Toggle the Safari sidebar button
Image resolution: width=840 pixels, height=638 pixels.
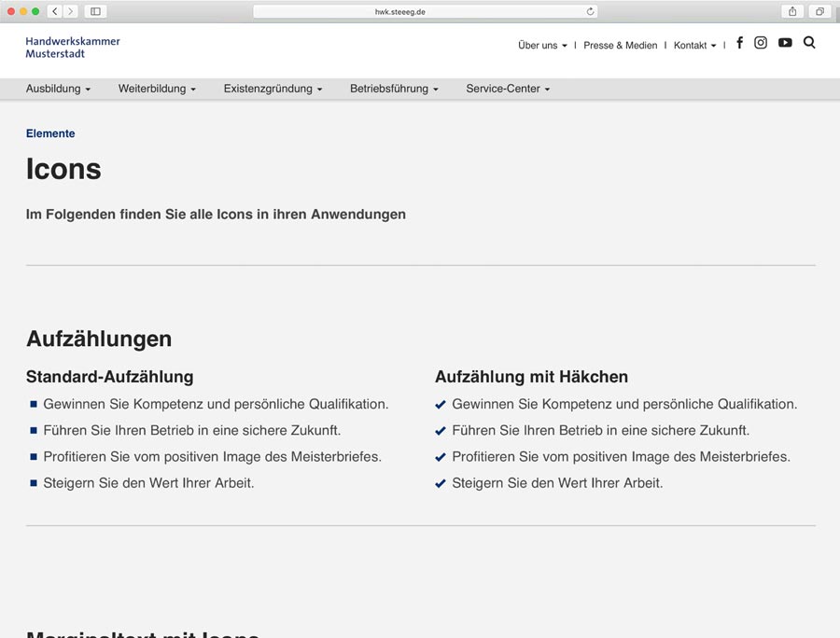(x=95, y=11)
